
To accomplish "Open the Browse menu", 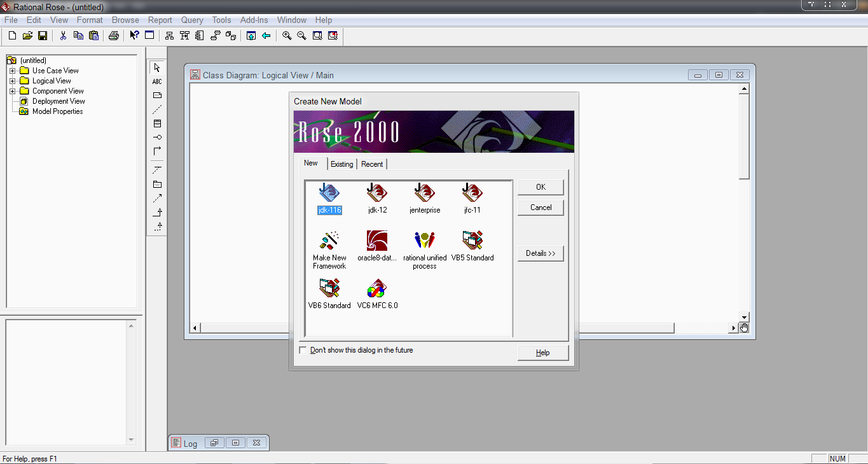I will [x=125, y=20].
